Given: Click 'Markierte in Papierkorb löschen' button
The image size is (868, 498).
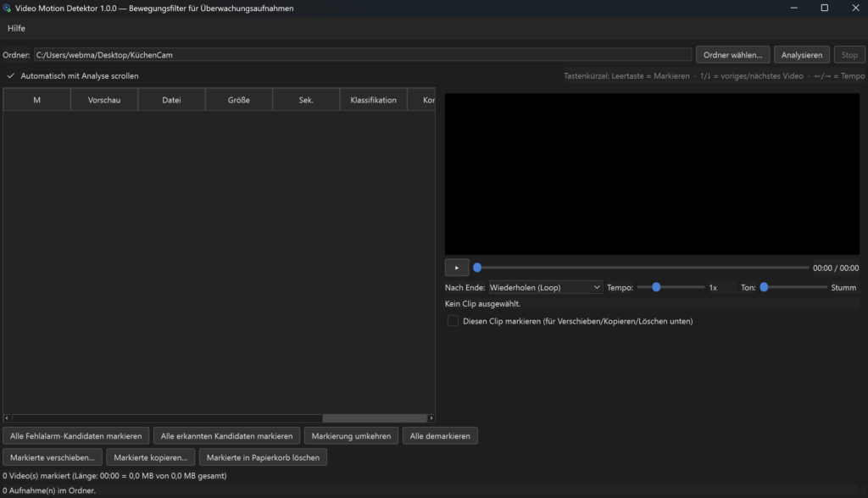Looking at the screenshot, I should click(263, 457).
